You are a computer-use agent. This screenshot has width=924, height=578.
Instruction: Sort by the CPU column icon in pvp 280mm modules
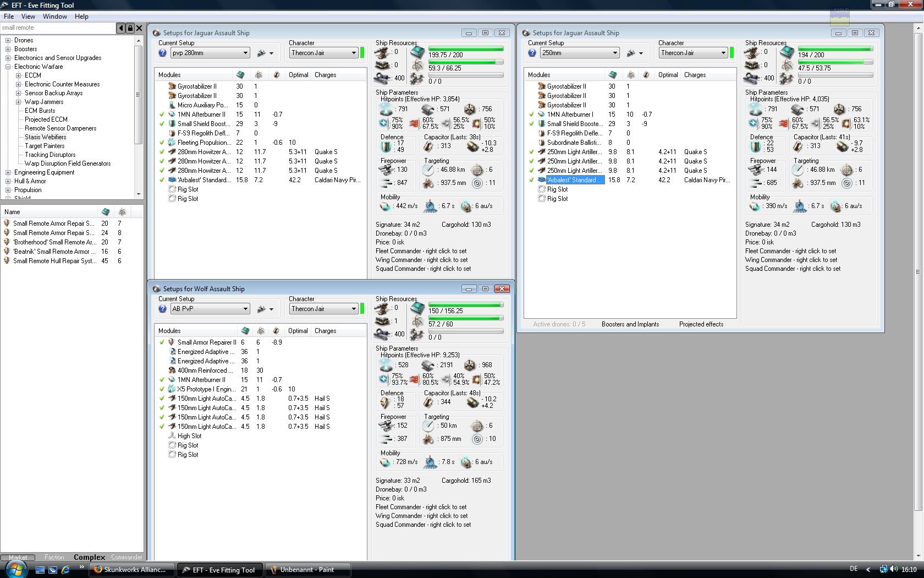pyautogui.click(x=240, y=75)
